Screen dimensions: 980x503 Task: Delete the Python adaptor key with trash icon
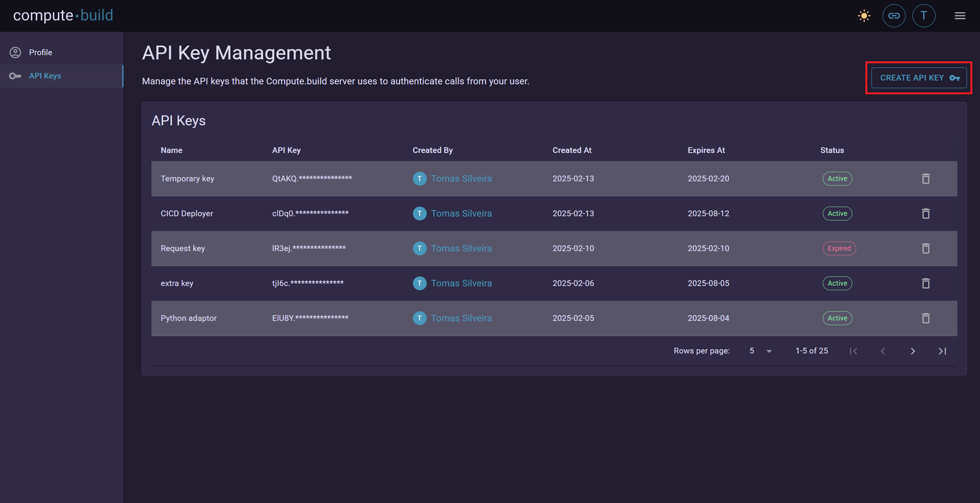pyautogui.click(x=926, y=318)
